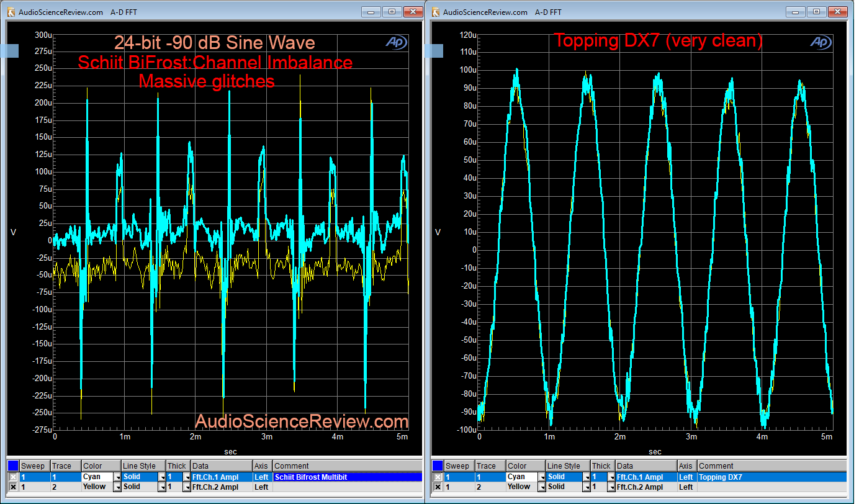Image resolution: width=859 pixels, height=504 pixels.
Task: Click the Color column header in the Schiit legend
Action: (x=101, y=466)
